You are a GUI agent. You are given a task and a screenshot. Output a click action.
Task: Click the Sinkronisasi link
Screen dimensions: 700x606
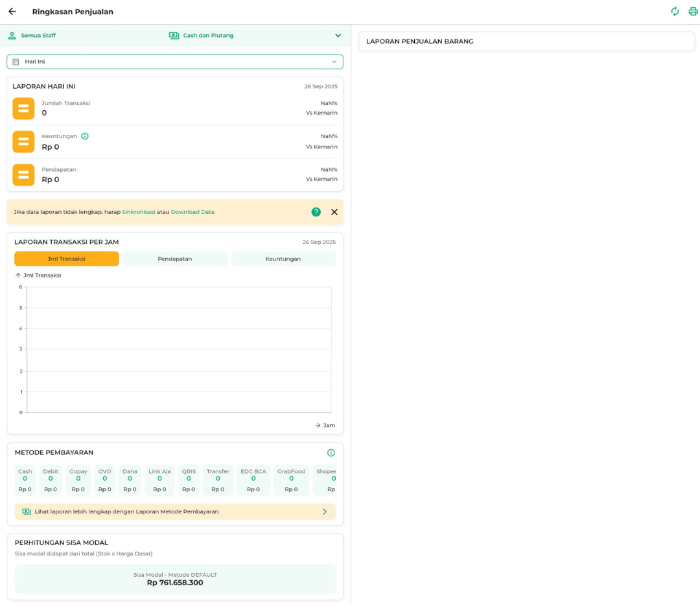click(139, 212)
